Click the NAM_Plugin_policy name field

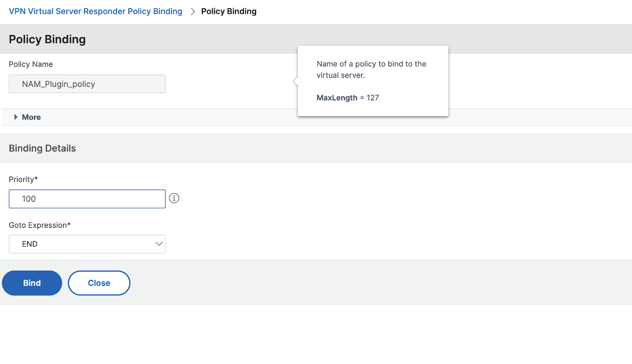(x=87, y=84)
